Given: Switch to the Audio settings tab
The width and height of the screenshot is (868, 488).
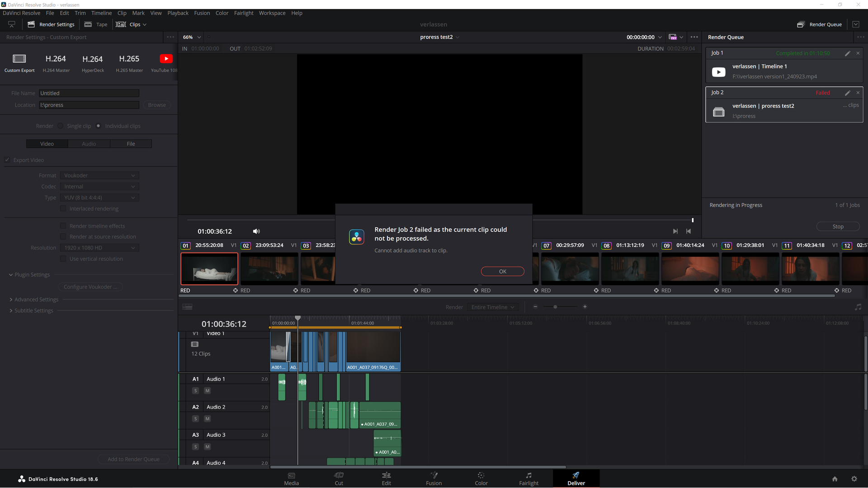Looking at the screenshot, I should coord(89,144).
